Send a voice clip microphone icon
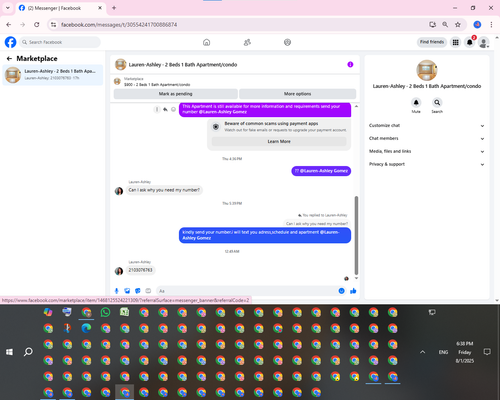This screenshot has height=400, width=500. pyautogui.click(x=117, y=291)
